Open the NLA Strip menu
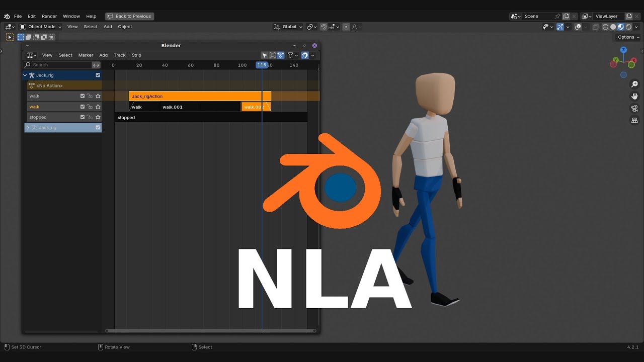 point(136,55)
